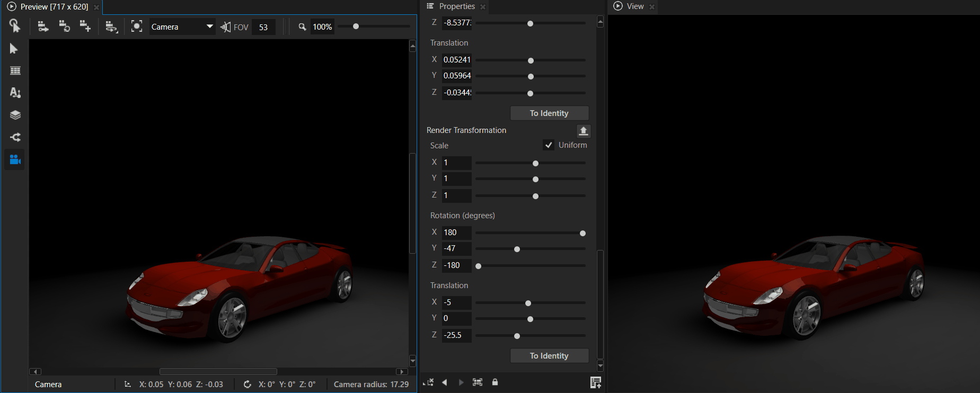This screenshot has width=980, height=393.
Task: Click the FOV value field
Action: (263, 27)
